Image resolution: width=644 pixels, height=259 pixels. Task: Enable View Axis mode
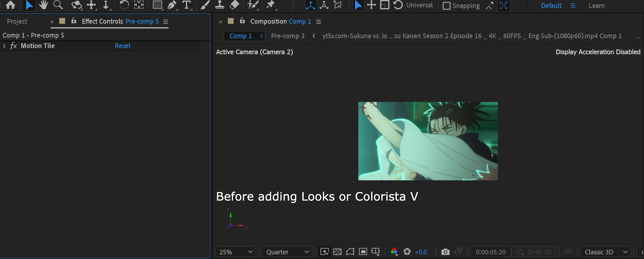click(338, 5)
